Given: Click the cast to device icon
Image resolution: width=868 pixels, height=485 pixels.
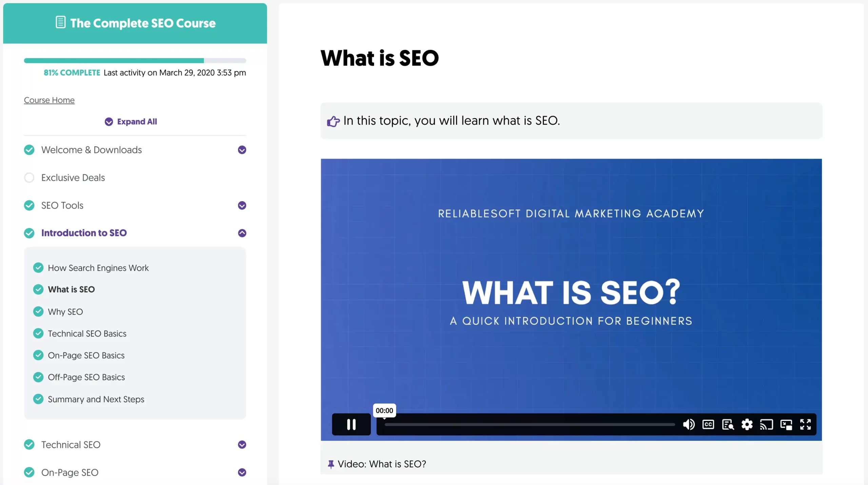Looking at the screenshot, I should coord(766,424).
